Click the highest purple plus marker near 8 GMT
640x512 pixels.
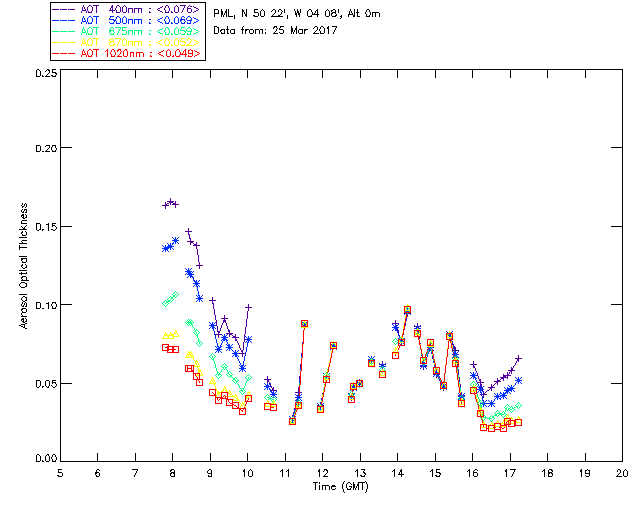[171, 202]
